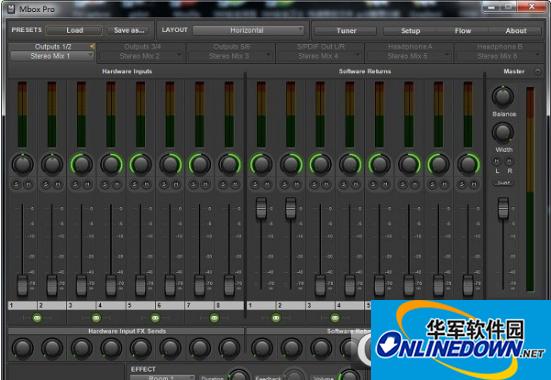Click the pan knob of hardware input 5

tap(141, 164)
